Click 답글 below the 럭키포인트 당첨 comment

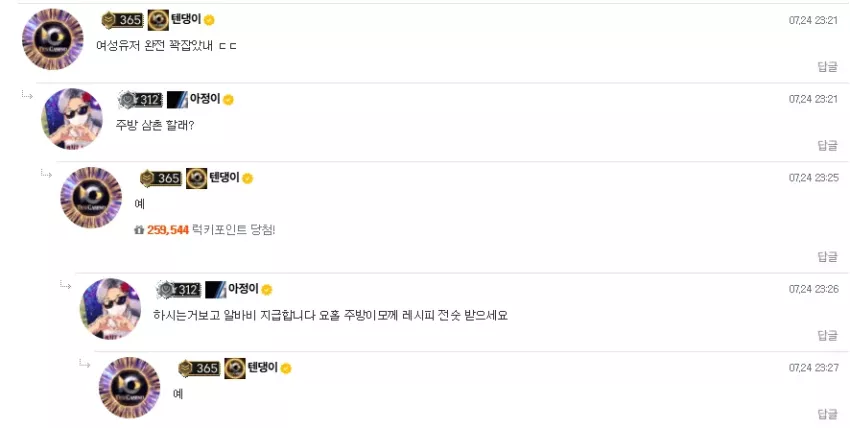pyautogui.click(x=827, y=257)
